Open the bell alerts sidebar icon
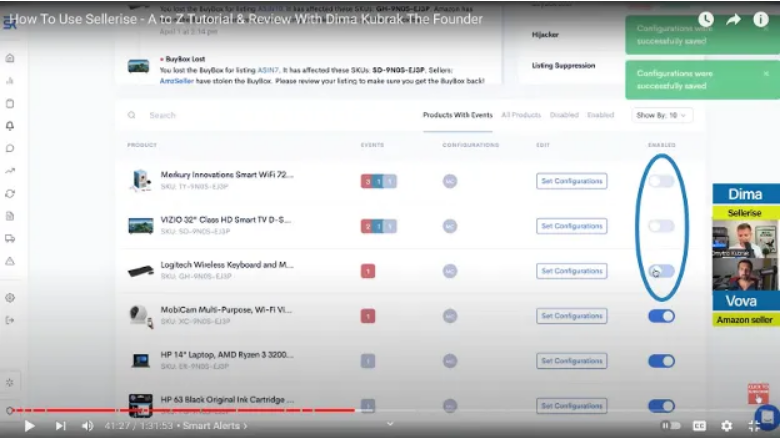 point(10,126)
